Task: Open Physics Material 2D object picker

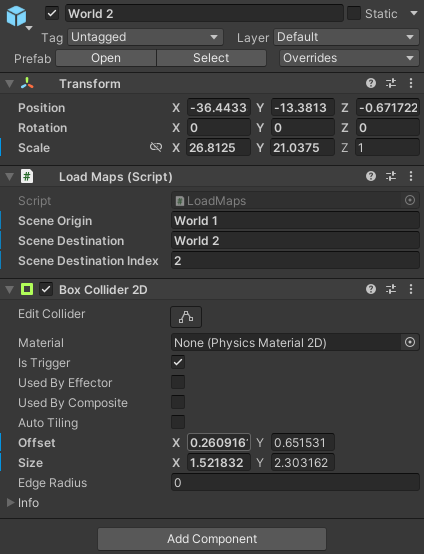Action: tap(410, 342)
